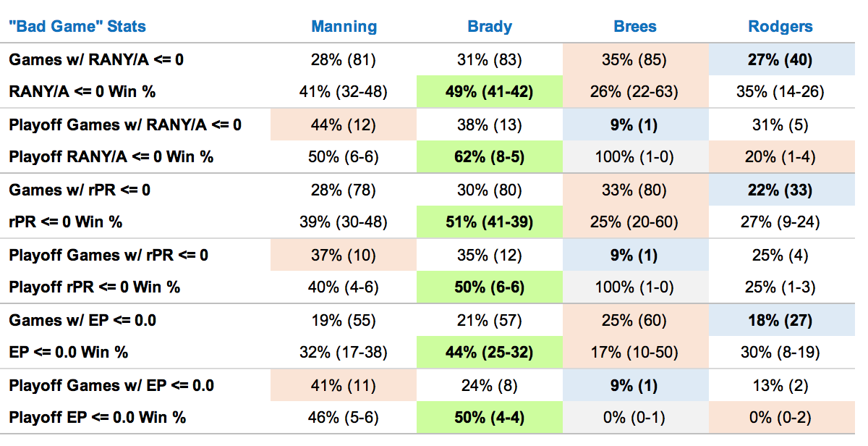Screen dimensions: 868x446
Task: Click Brees' 26% (22-63) cell
Action: tap(635, 92)
